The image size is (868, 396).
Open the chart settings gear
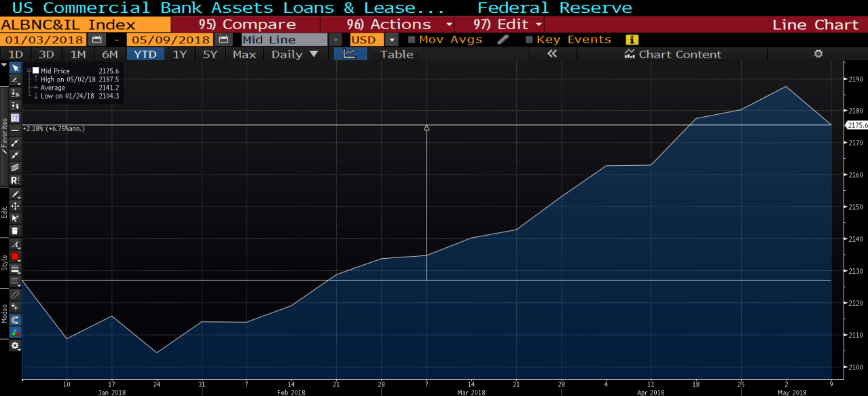pos(818,54)
